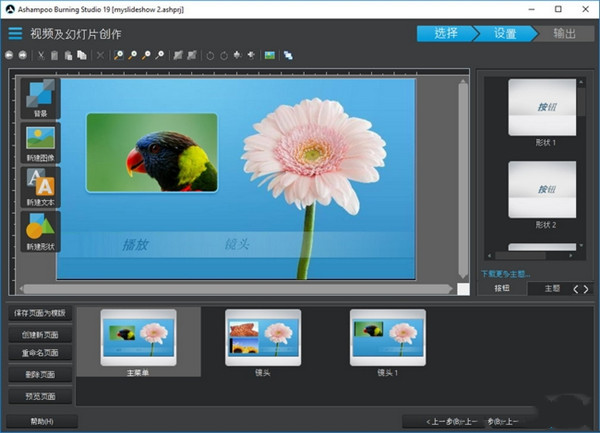Open the 下载更多主题 link
Viewport: 600px width, 433px height.
coord(506,273)
